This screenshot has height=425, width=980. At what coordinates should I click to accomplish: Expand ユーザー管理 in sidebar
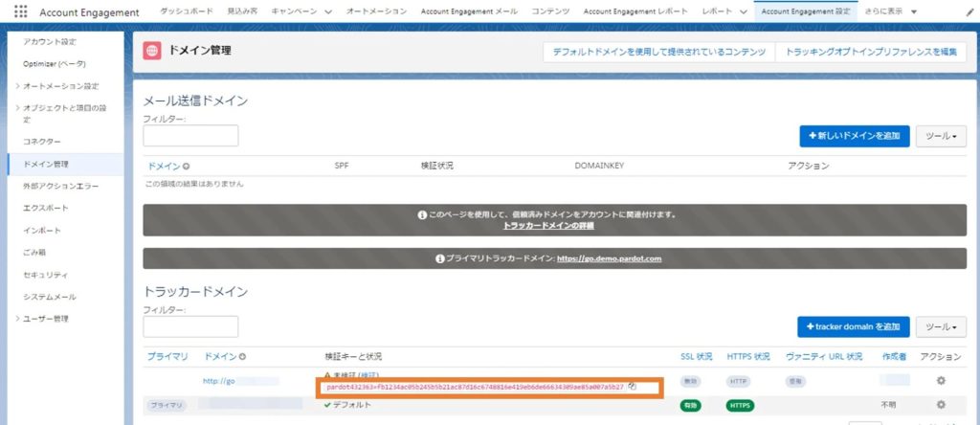17,319
